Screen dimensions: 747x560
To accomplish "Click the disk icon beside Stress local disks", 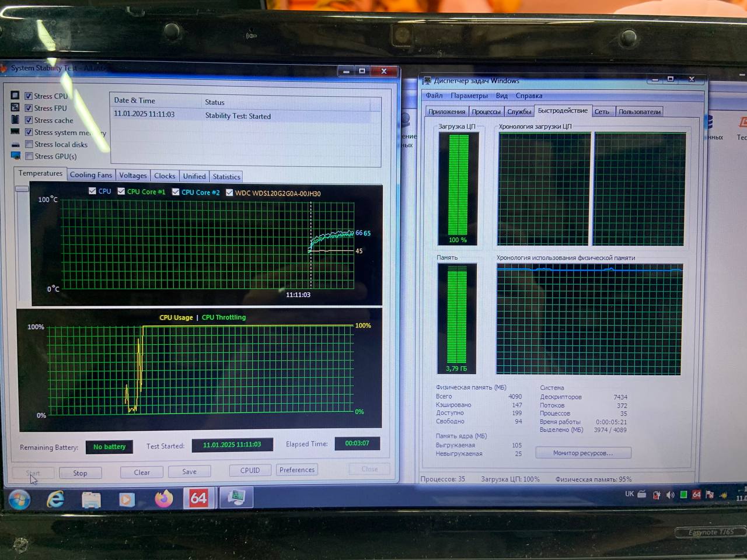I will point(15,145).
